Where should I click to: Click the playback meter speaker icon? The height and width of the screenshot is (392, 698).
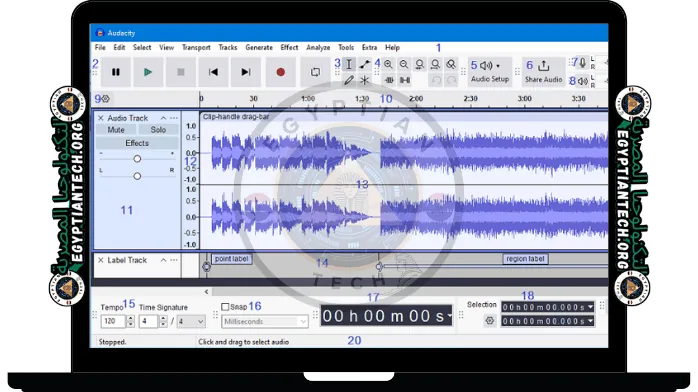[583, 81]
